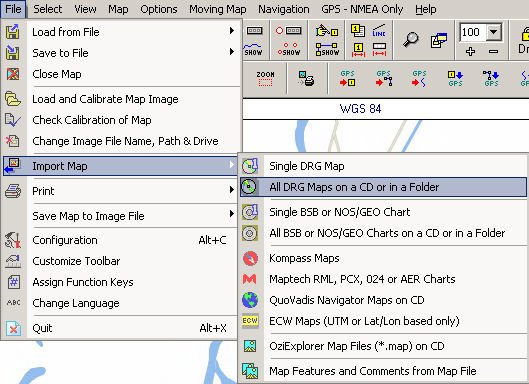Screen dimensions: 529x384
Task: Choose Check Calibration of Map
Action: coord(121,120)
